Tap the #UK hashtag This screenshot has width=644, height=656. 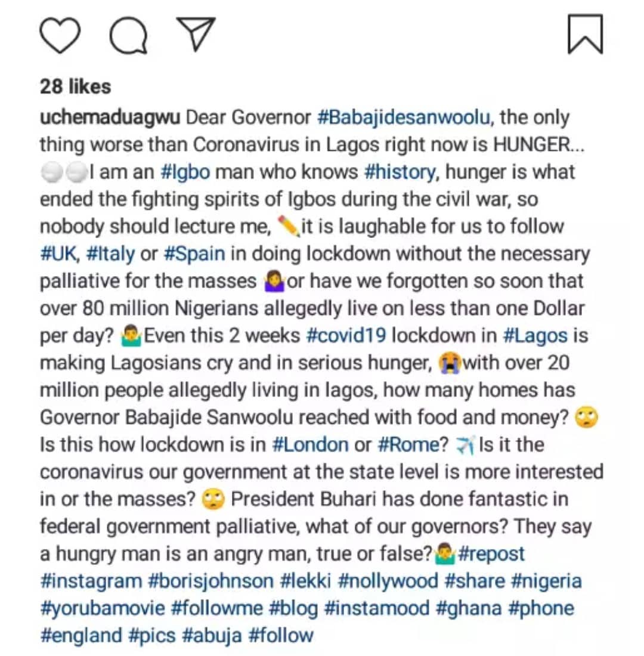point(59,254)
